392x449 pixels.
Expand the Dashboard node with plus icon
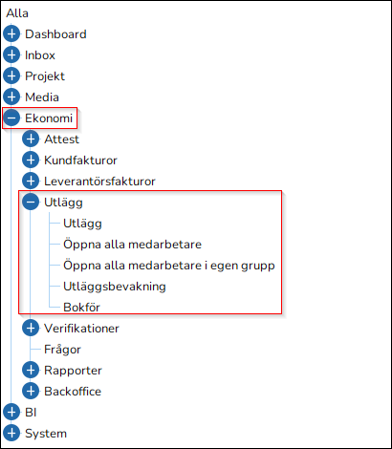pyautogui.click(x=12, y=34)
